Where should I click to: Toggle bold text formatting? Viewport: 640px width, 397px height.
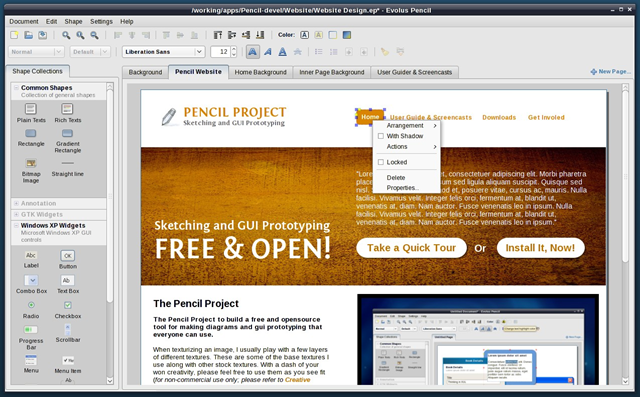coord(253,52)
